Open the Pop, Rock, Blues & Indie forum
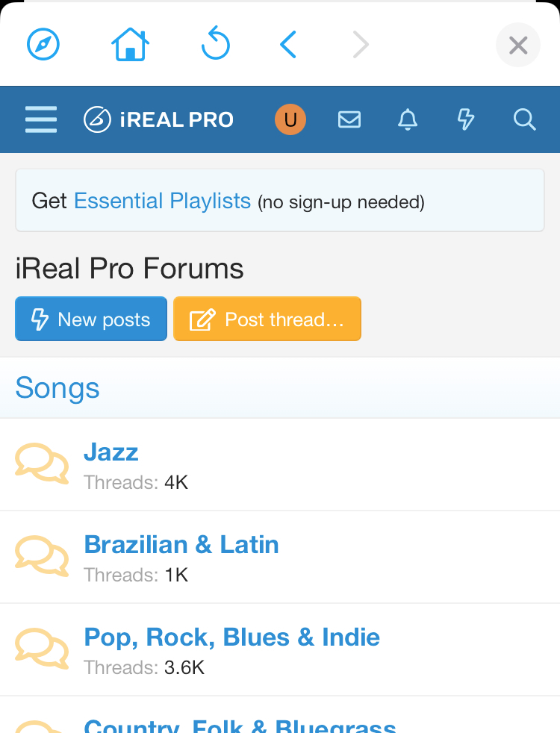The width and height of the screenshot is (560, 733). 231,637
